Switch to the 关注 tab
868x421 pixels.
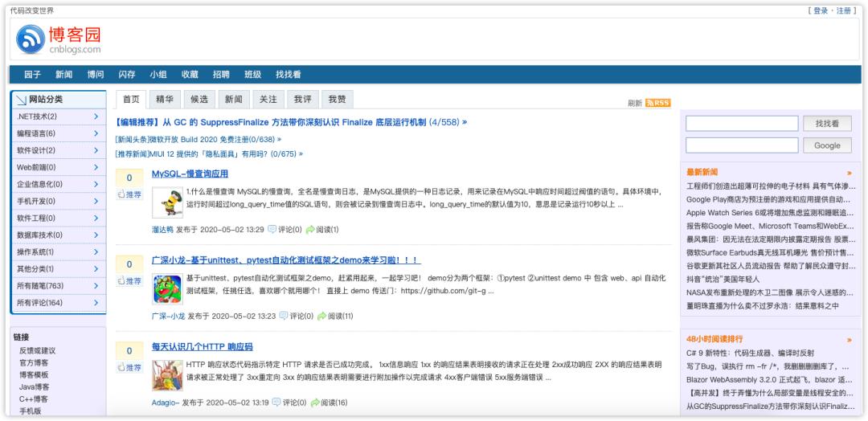268,100
